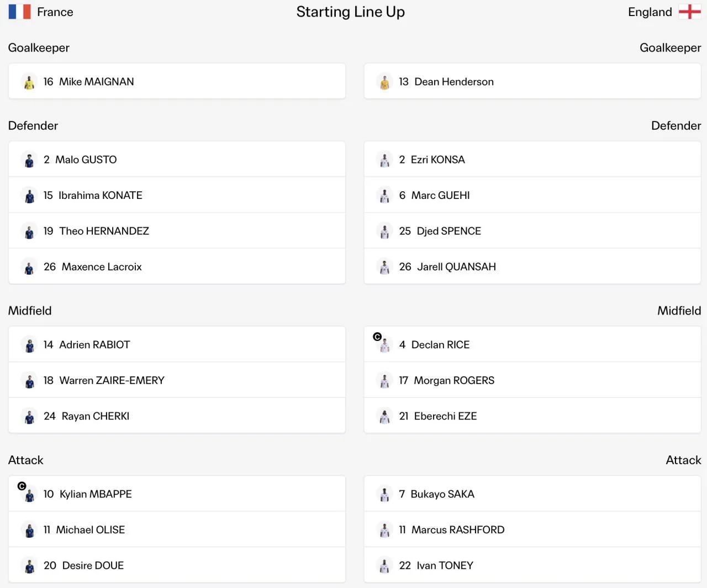Click captain badge next to Declan Rice

tap(377, 337)
